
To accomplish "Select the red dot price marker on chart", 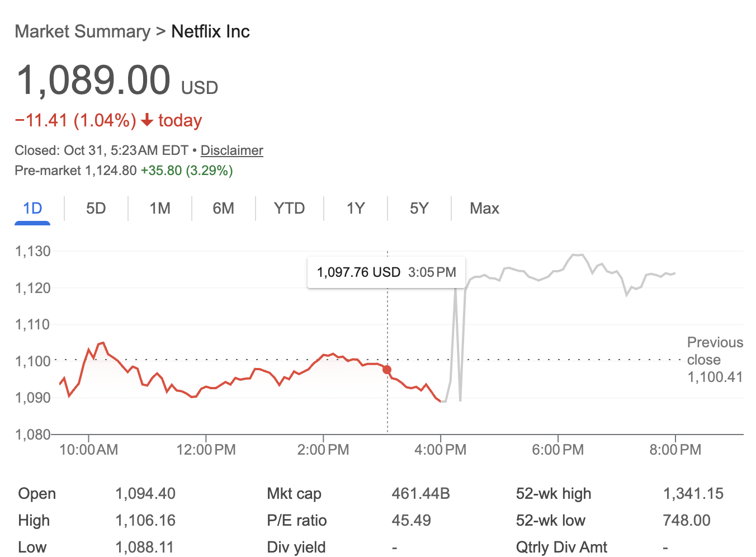I will click(387, 370).
